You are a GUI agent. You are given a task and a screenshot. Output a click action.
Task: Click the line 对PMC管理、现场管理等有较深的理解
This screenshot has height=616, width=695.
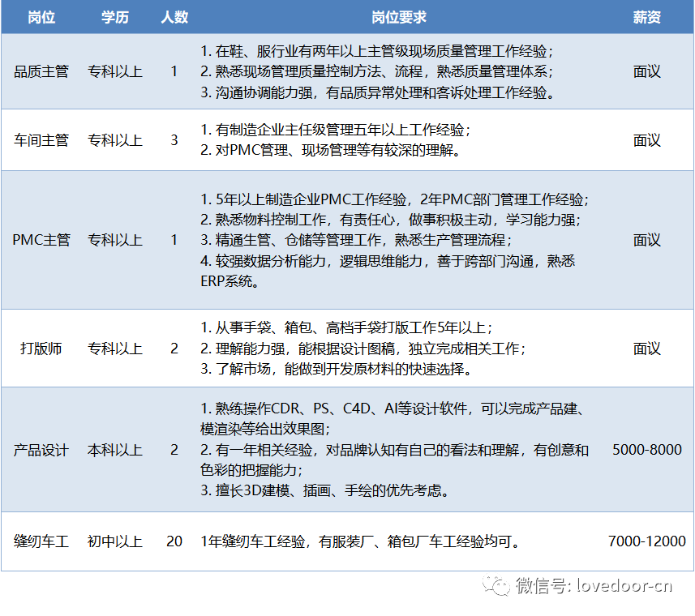pyautogui.click(x=331, y=150)
